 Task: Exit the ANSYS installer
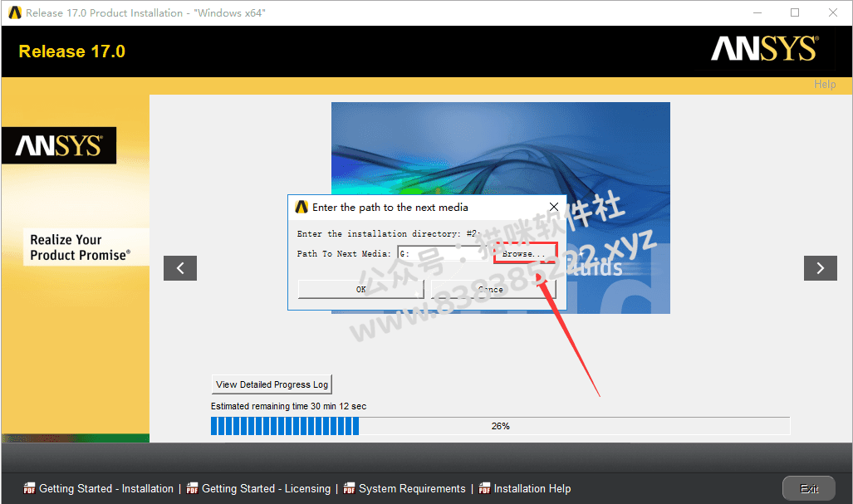[x=809, y=489]
